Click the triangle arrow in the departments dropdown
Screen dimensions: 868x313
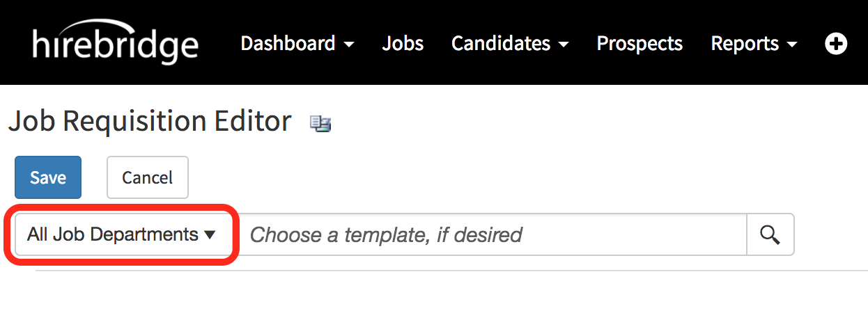coord(210,235)
